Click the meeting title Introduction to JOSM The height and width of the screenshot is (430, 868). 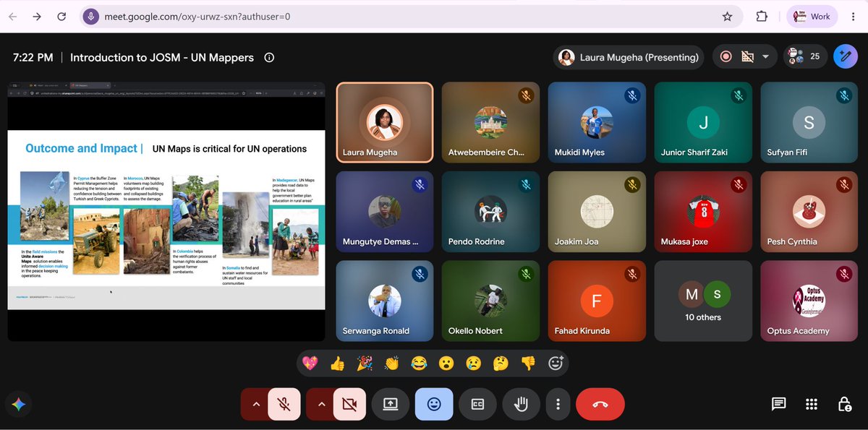[x=162, y=57]
